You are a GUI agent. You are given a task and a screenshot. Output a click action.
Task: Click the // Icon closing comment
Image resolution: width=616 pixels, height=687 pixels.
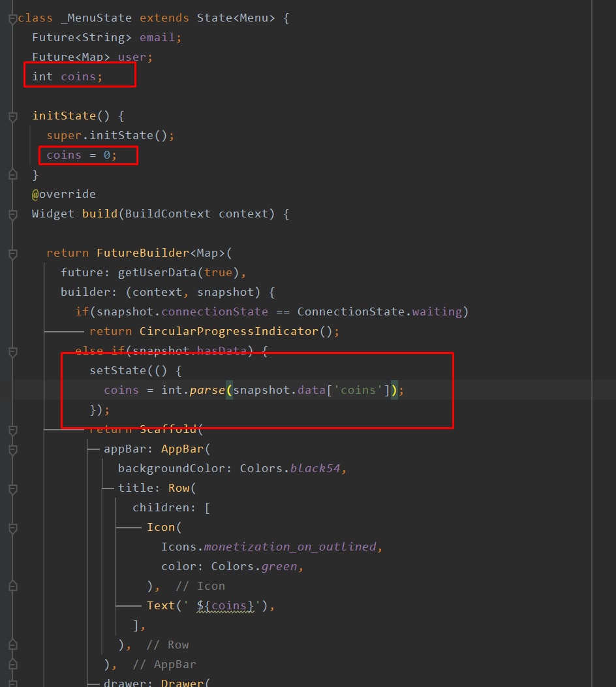[x=200, y=586]
